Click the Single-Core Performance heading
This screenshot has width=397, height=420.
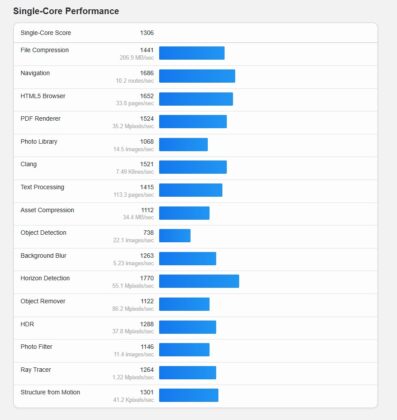tap(66, 11)
